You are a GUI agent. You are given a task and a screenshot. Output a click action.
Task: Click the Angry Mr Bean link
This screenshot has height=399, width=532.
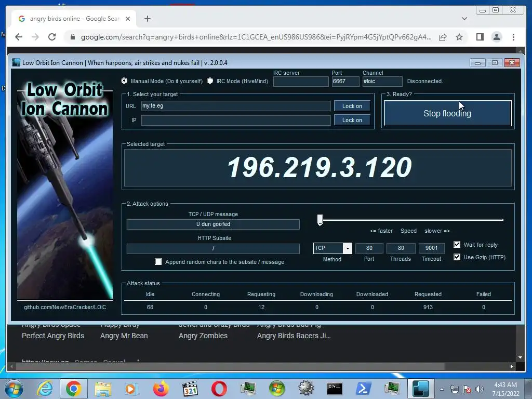(124, 336)
